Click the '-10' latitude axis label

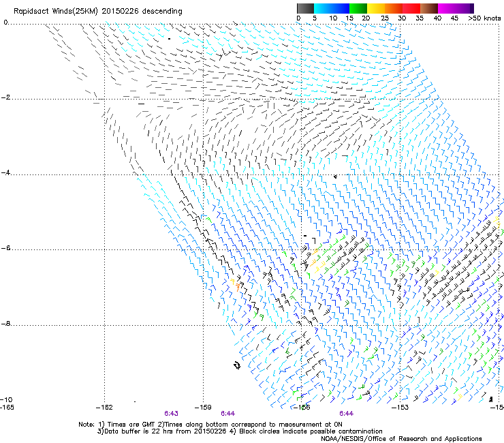tap(7, 399)
